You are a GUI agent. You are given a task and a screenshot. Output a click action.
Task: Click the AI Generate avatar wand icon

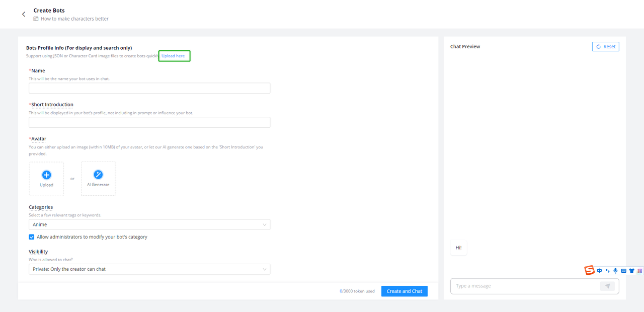[98, 175]
